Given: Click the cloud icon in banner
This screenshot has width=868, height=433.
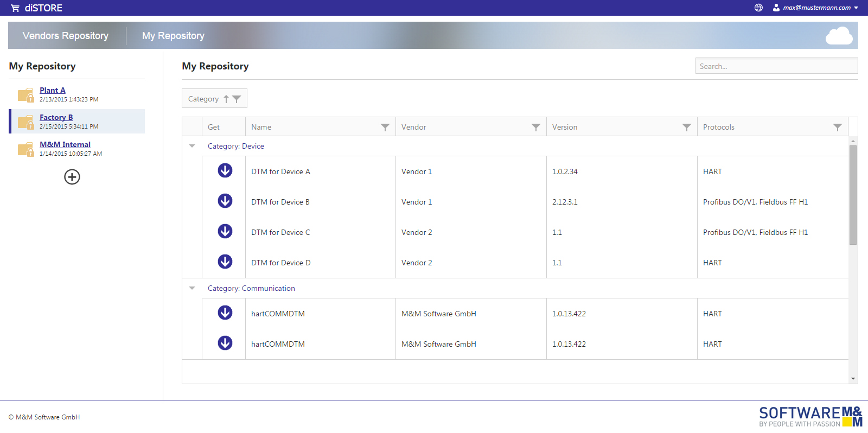Looking at the screenshot, I should (x=839, y=36).
